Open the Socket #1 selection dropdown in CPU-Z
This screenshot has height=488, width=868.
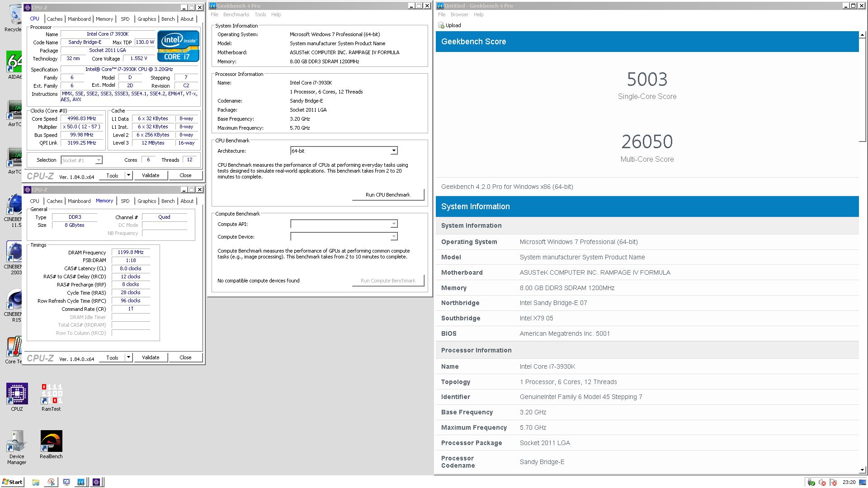click(82, 160)
